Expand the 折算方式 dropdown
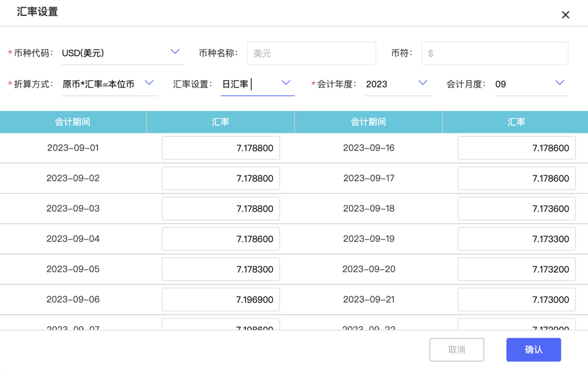 (149, 83)
